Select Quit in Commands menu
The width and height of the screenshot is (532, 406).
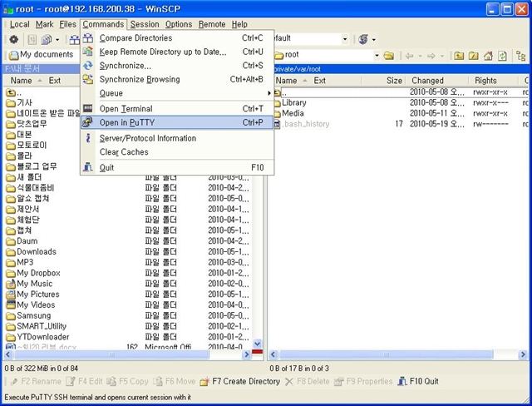177,168
